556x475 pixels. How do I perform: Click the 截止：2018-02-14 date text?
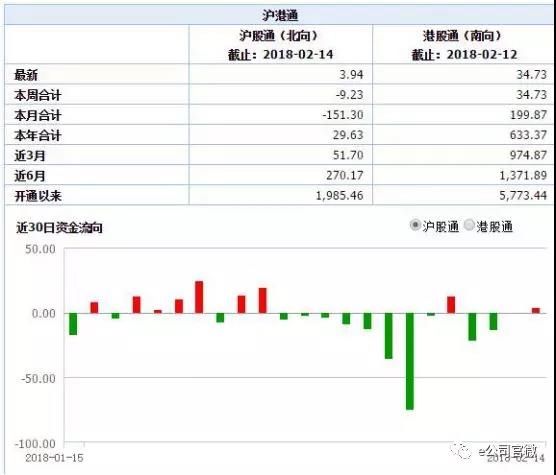pos(280,55)
